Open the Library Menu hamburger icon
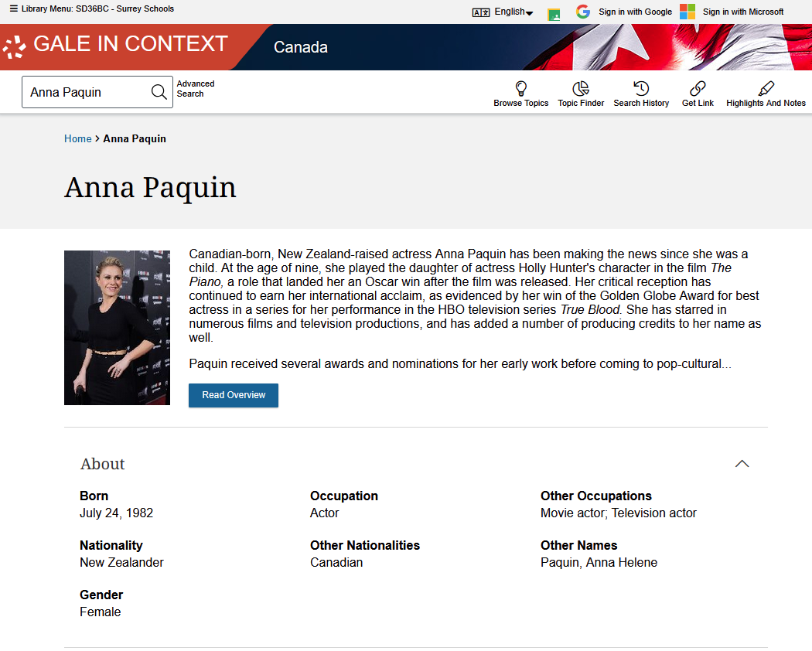Viewport: 812px width, 651px height. tap(14, 9)
